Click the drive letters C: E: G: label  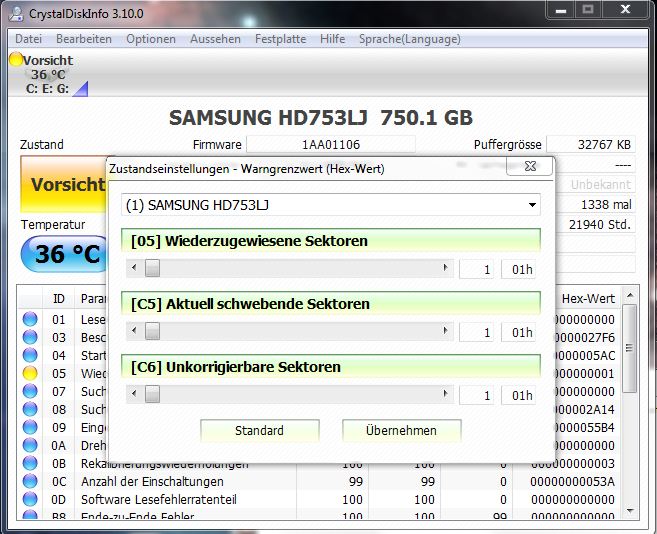47,89
